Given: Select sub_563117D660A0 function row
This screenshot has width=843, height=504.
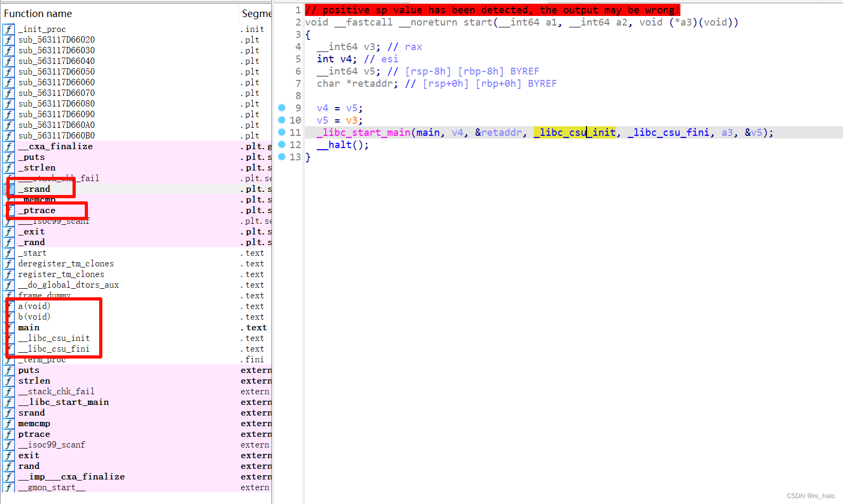Looking at the screenshot, I should (x=136, y=125).
